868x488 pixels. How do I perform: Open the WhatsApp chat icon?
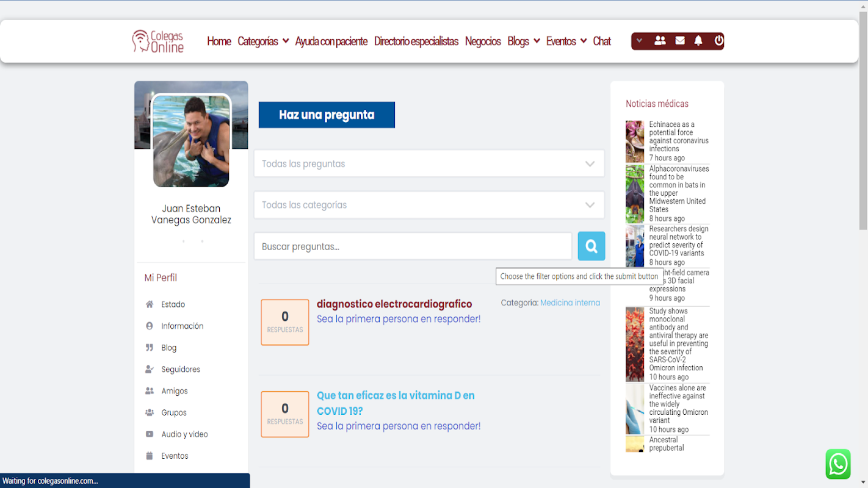(x=838, y=464)
